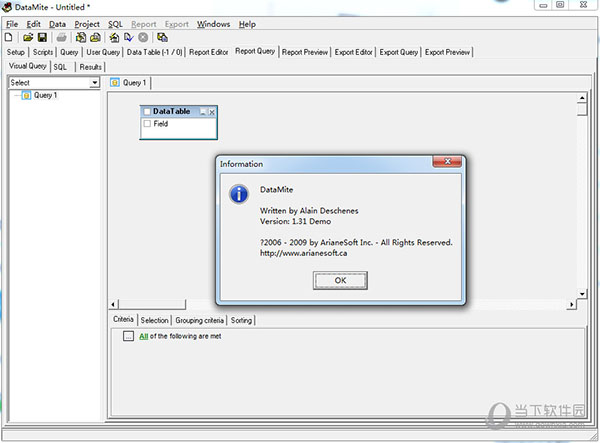This screenshot has height=443, width=600.
Task: Switch to the SQL sub-tab
Action: point(60,67)
